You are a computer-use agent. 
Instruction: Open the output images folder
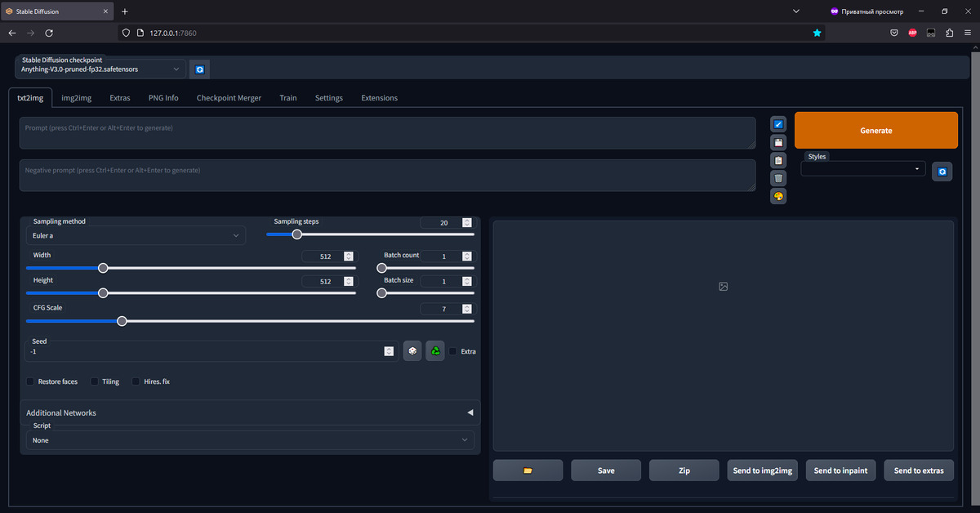(528, 471)
